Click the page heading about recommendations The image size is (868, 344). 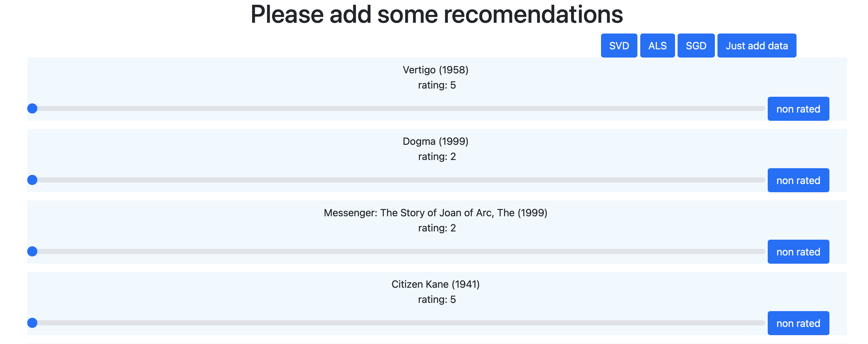coord(437,14)
